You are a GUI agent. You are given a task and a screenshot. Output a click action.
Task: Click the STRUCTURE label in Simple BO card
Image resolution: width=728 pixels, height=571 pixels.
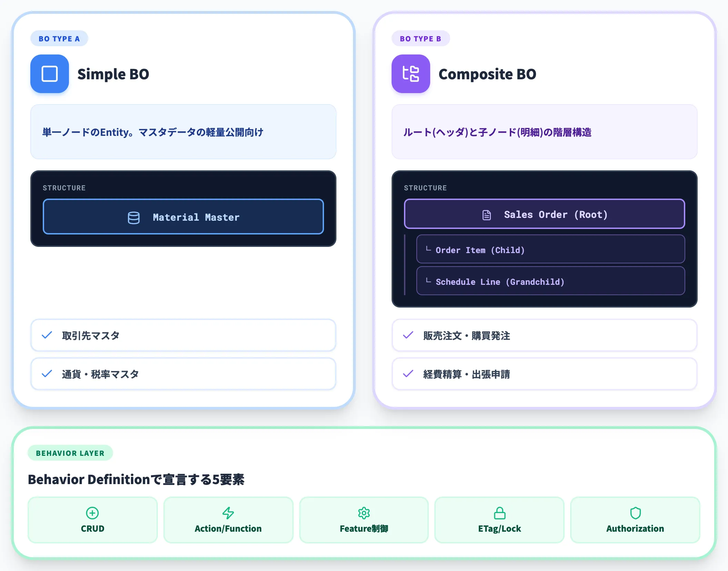coord(64,188)
